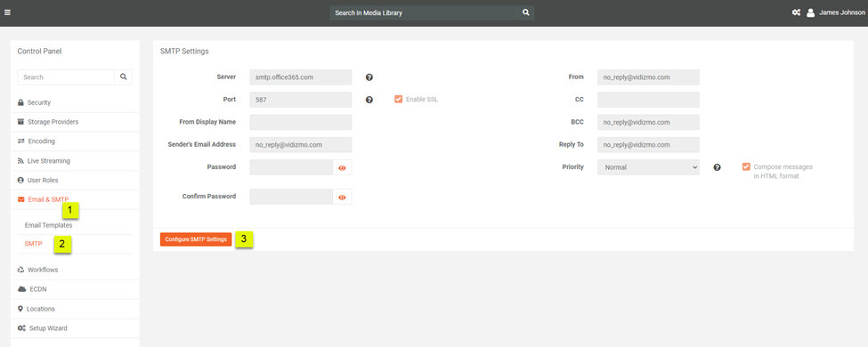Click the user profile avatar icon

[x=810, y=12]
